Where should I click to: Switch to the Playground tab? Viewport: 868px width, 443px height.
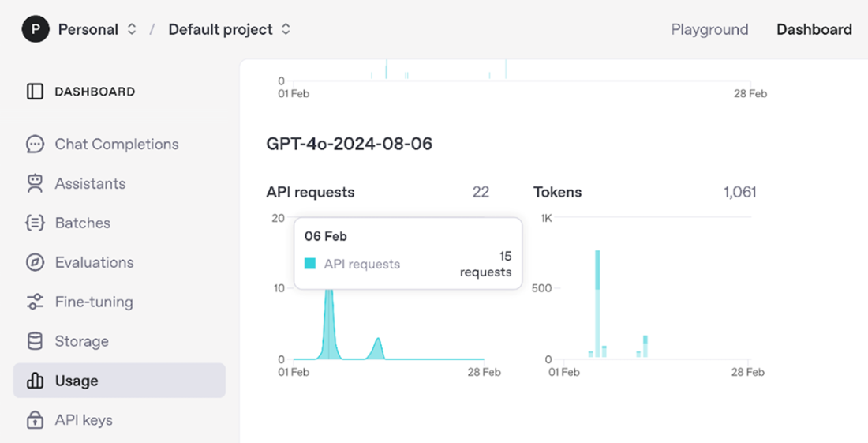coord(709,30)
